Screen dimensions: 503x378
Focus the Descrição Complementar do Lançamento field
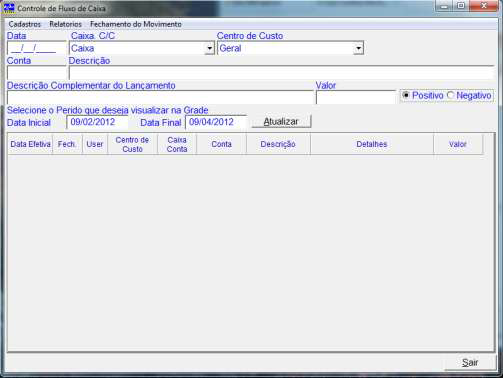160,98
